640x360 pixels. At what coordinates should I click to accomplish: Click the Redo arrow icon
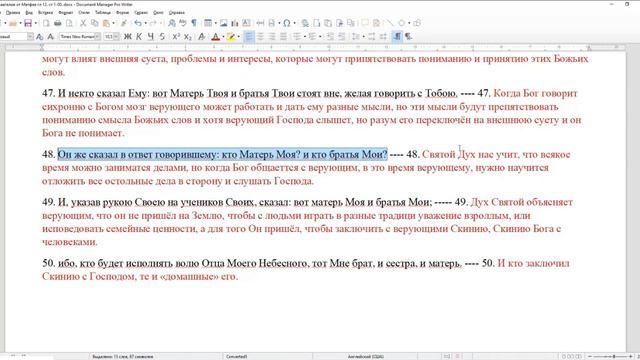153,23
